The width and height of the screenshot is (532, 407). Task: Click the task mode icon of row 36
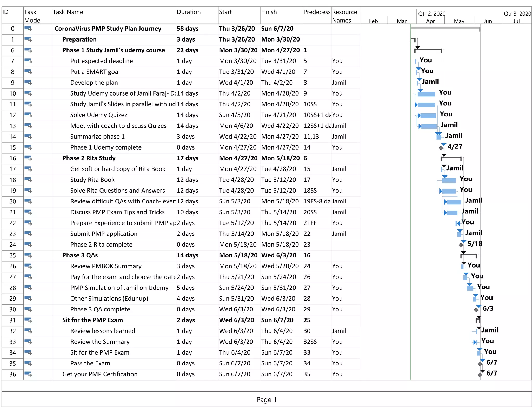click(x=28, y=374)
